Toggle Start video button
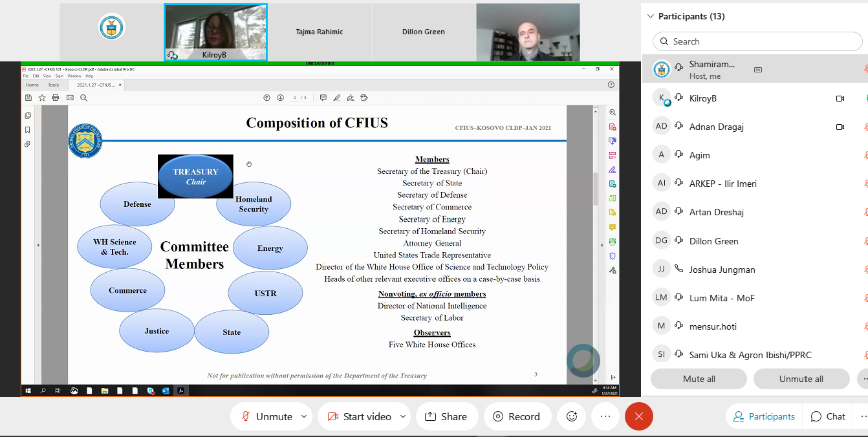The width and height of the screenshot is (868, 437). pos(359,417)
